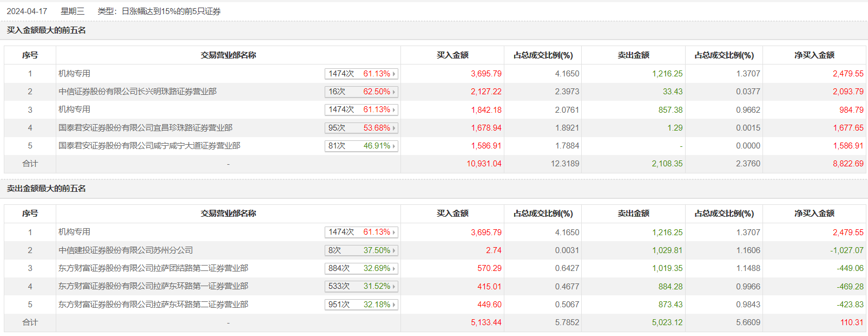Select the net buy value 2,093.79
The height and width of the screenshot is (336, 868).
pos(848,92)
